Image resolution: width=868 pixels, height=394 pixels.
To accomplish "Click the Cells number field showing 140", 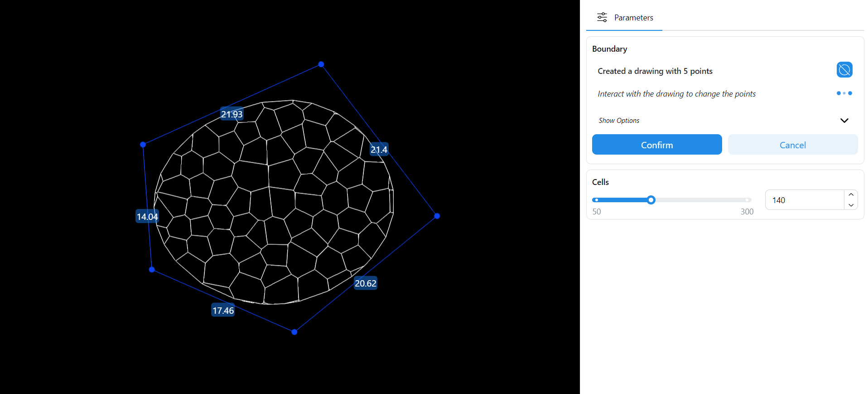I will (804, 200).
